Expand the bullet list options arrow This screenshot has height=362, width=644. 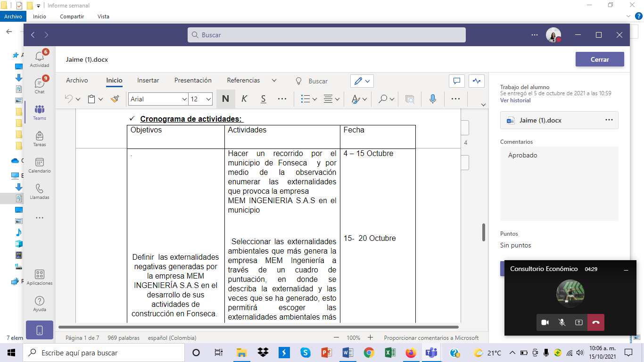coord(314,99)
